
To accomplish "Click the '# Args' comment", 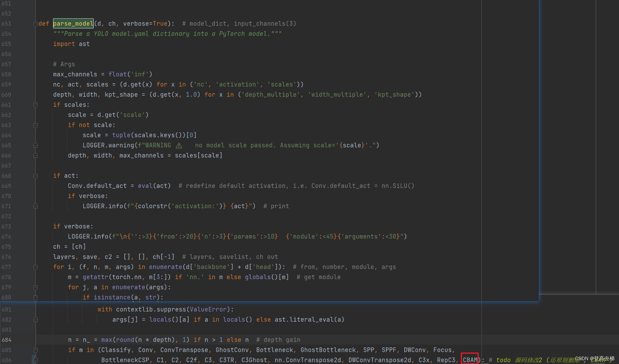I will (x=64, y=64).
